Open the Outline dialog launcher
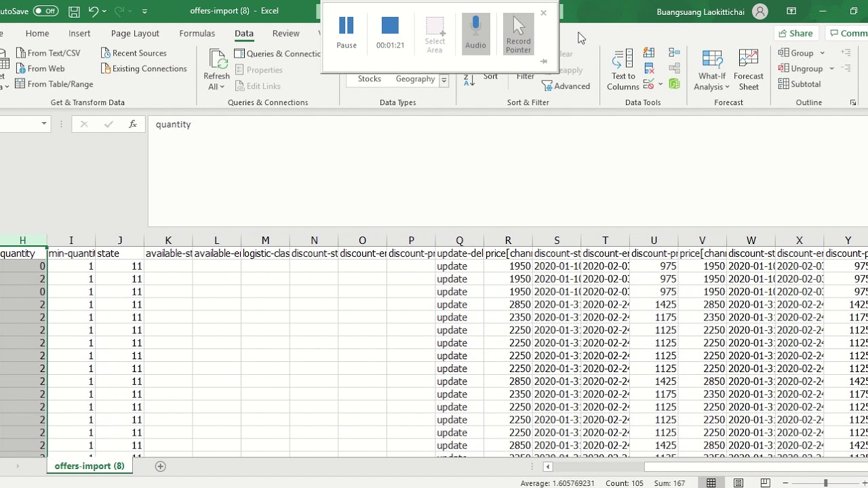 853,102
